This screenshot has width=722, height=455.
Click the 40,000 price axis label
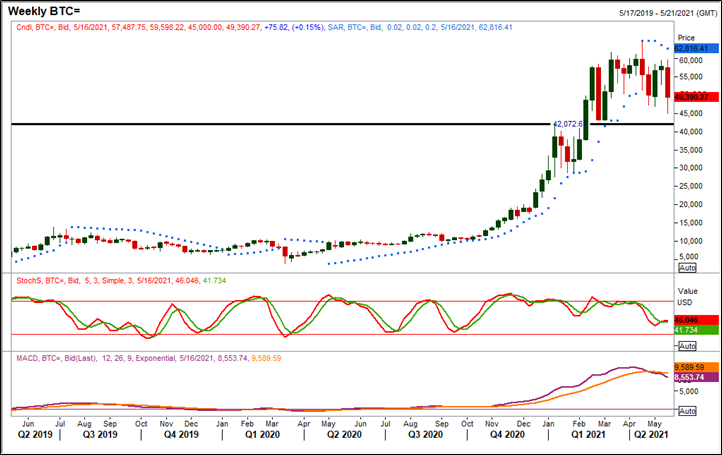[x=691, y=132]
